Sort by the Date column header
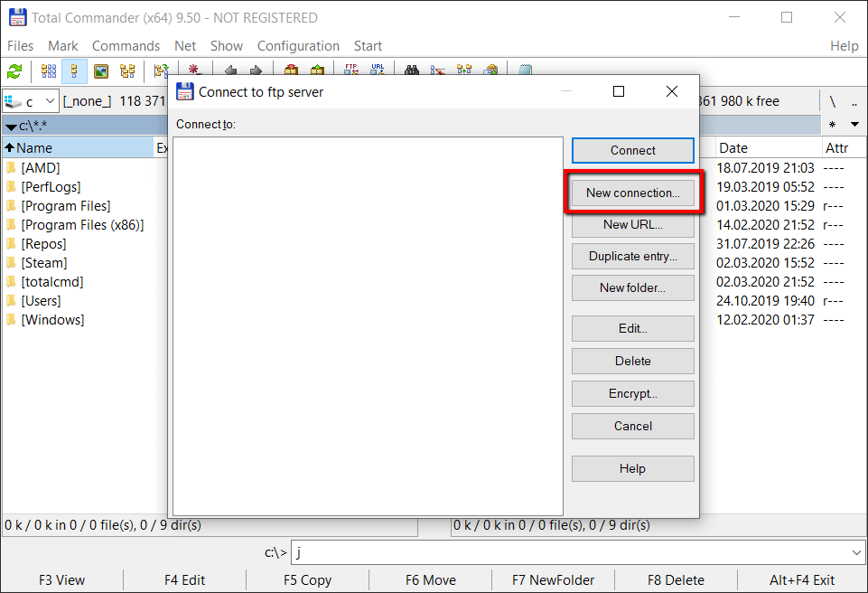The image size is (868, 593). [x=768, y=148]
